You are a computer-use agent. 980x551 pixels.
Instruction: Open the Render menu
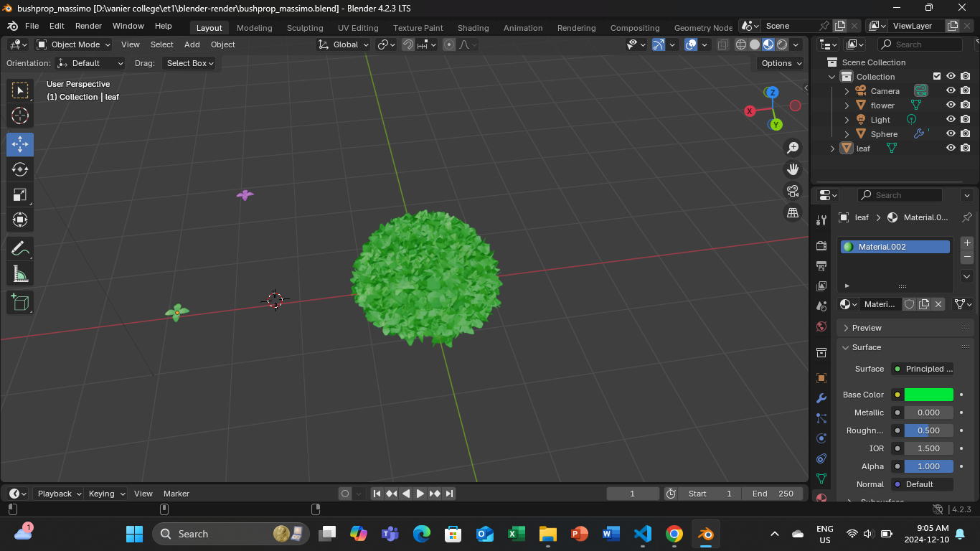(x=88, y=26)
